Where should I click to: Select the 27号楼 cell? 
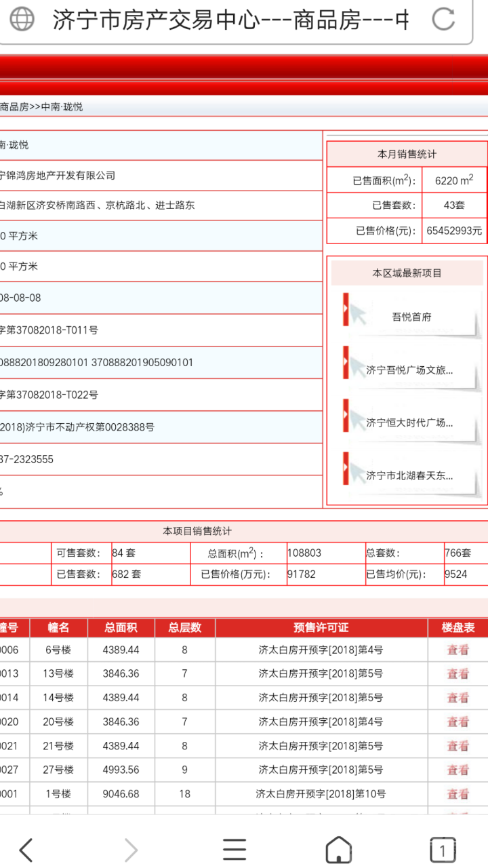(58, 770)
